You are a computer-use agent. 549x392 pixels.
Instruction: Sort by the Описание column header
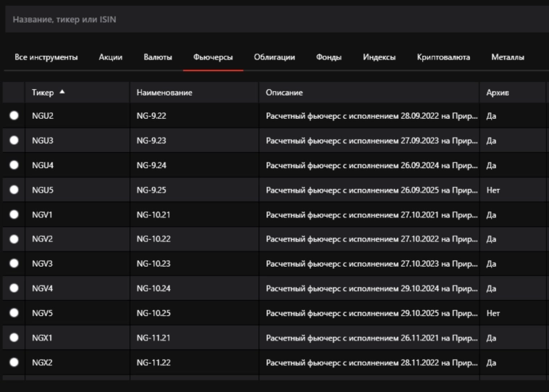[x=284, y=93]
